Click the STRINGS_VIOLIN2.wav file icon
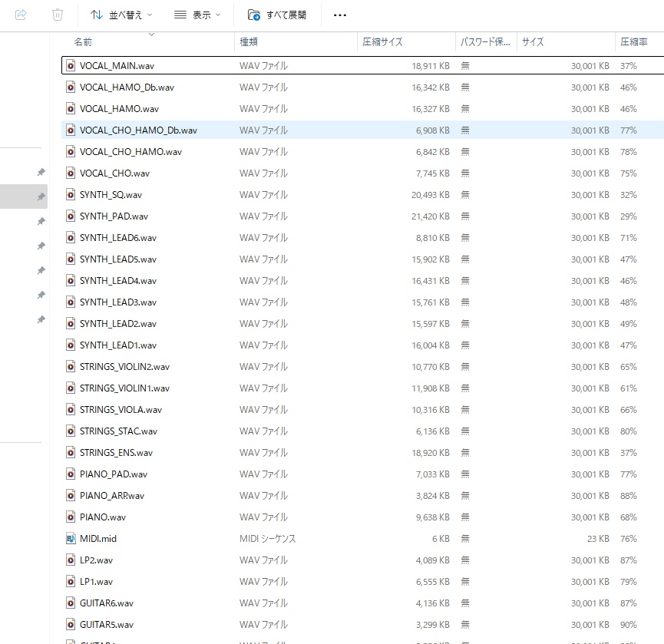The height and width of the screenshot is (644, 664). [71, 367]
